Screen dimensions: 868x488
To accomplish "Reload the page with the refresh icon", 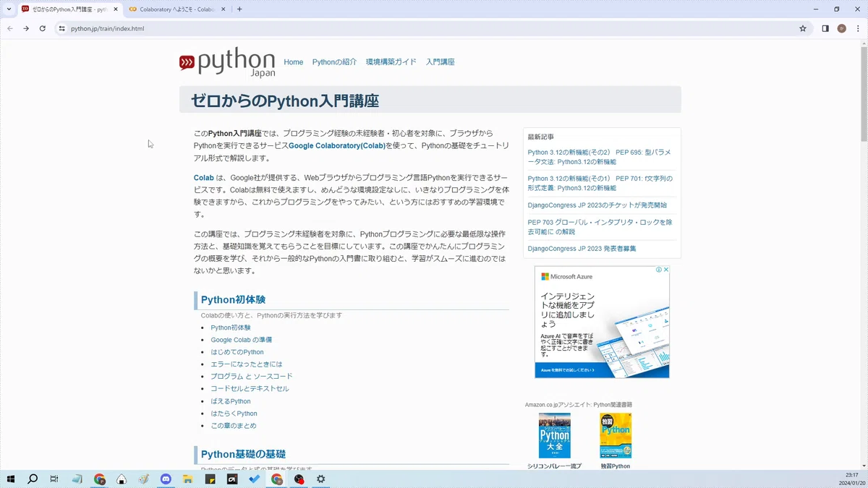I will click(43, 28).
